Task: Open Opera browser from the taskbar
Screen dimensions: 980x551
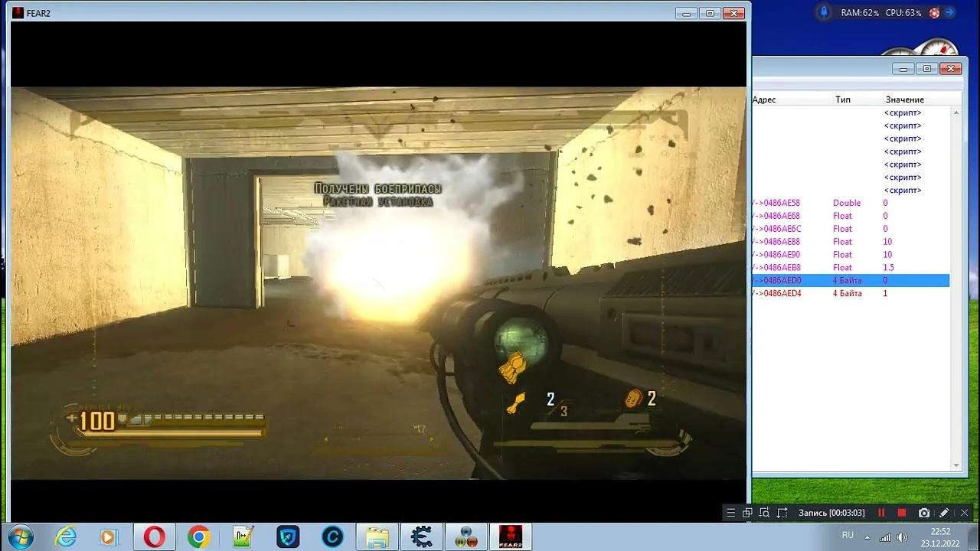Action: (154, 536)
